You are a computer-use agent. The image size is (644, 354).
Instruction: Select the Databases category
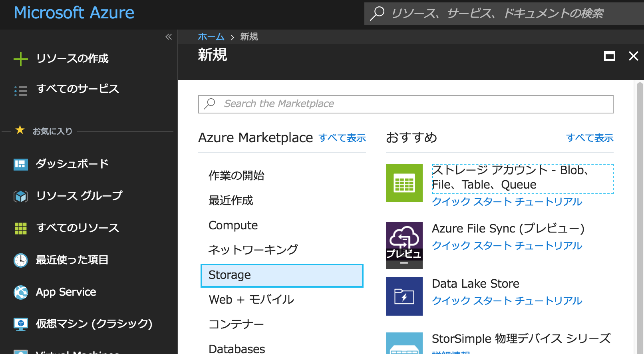(x=237, y=349)
